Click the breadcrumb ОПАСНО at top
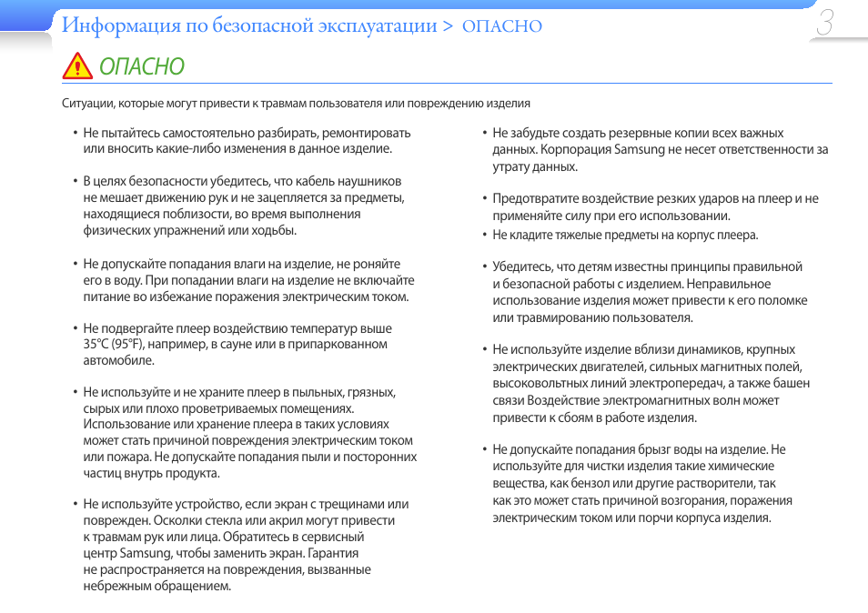Viewport: 868px width, 613px height. click(502, 26)
